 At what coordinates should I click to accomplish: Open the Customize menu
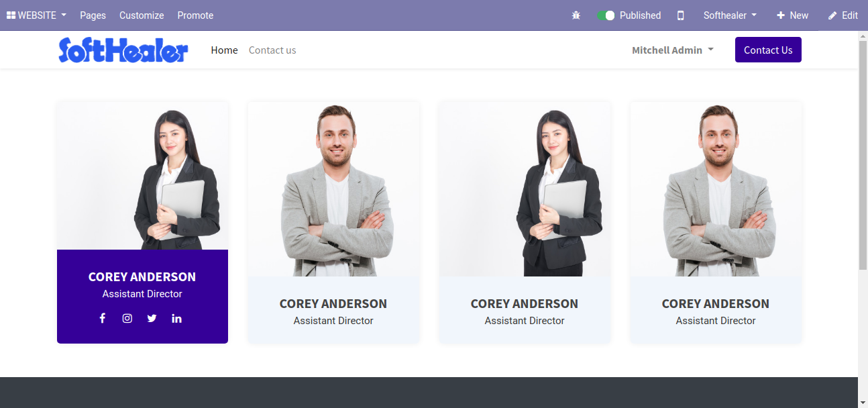[142, 15]
